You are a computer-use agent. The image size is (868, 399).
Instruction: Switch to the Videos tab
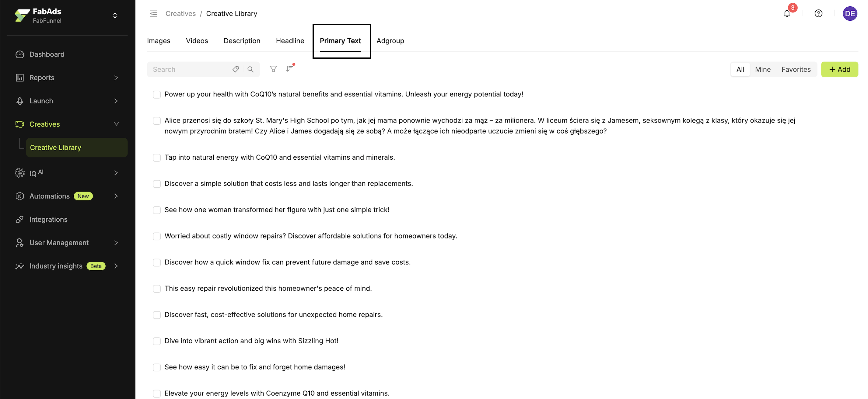(x=197, y=41)
